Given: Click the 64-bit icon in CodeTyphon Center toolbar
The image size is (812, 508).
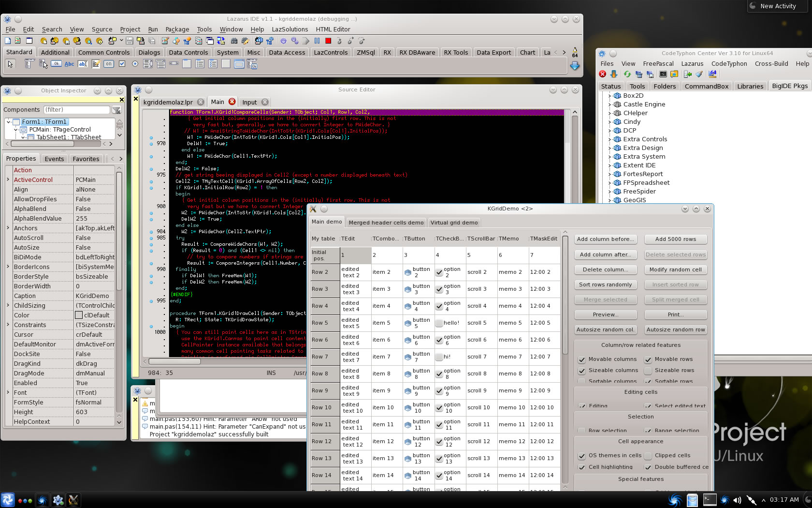Looking at the screenshot, I should pos(712,74).
